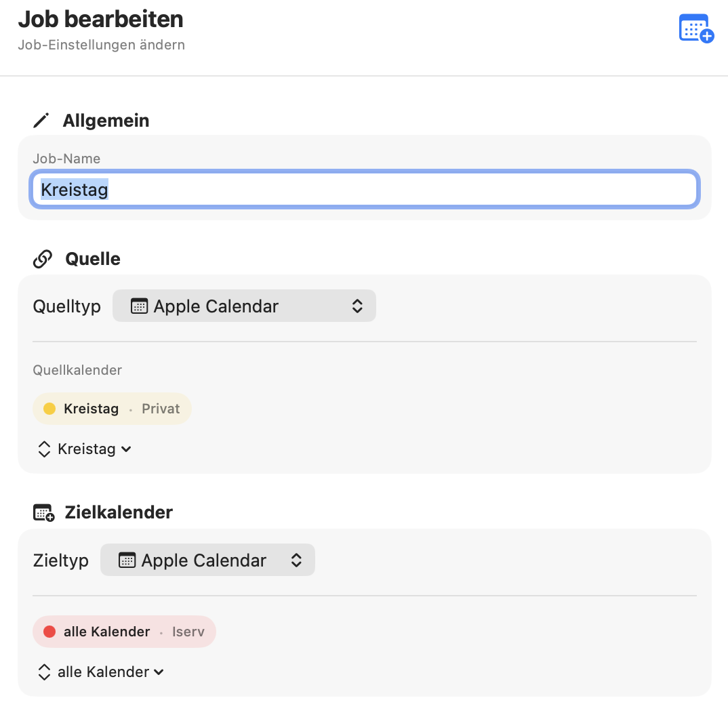Click the up-down chevron before alle Kalender selector

click(43, 672)
